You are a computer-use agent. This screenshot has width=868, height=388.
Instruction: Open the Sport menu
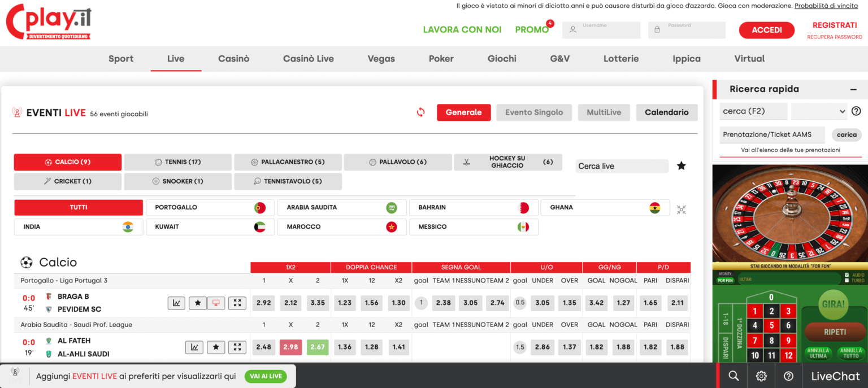click(x=121, y=59)
